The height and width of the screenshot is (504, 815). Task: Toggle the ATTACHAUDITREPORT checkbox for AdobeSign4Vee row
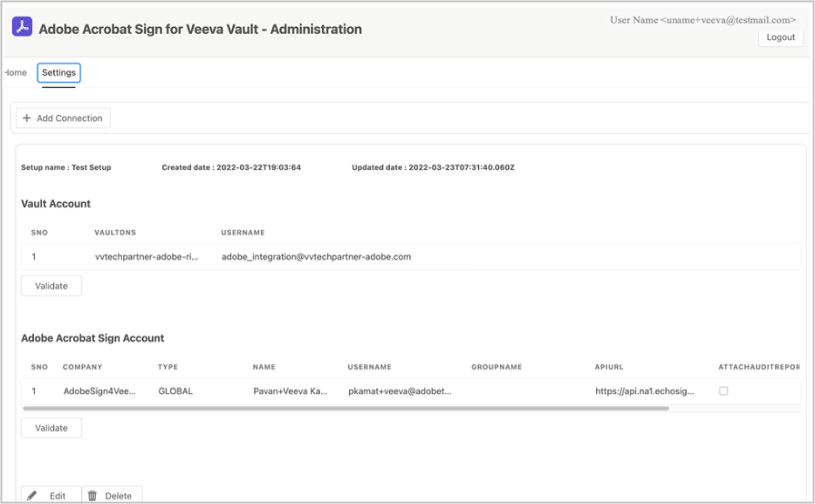pos(724,392)
